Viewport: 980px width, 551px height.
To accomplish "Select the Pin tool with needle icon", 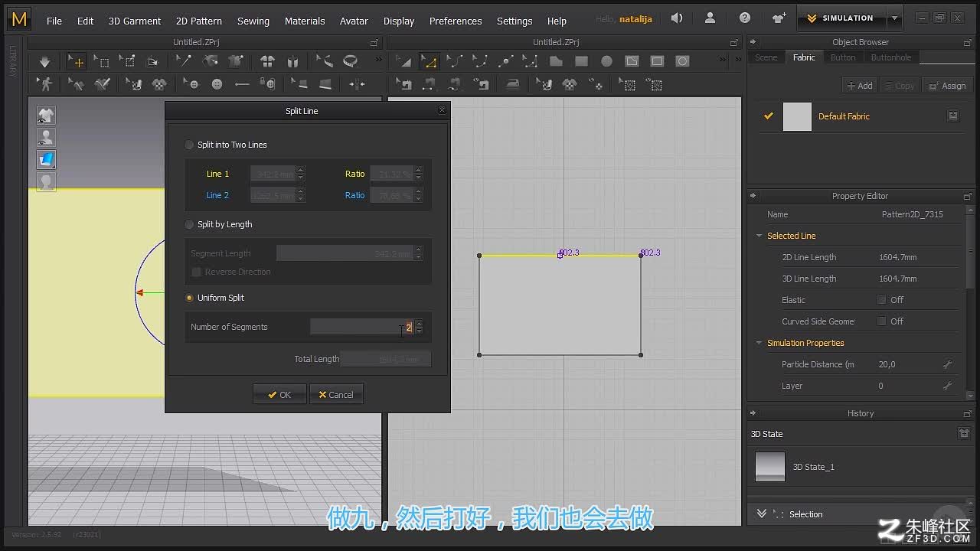I will 184,60.
